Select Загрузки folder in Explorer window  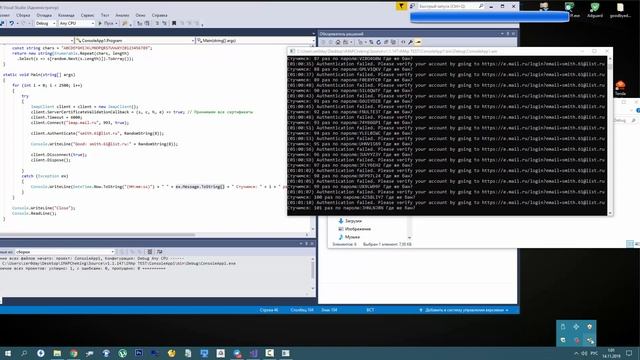click(x=350, y=221)
